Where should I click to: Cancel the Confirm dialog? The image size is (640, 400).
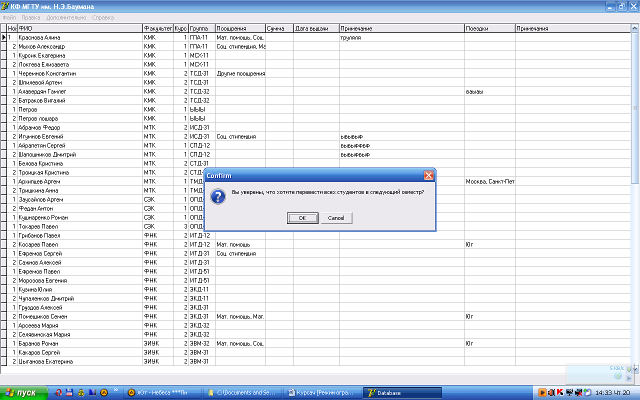pyautogui.click(x=336, y=218)
